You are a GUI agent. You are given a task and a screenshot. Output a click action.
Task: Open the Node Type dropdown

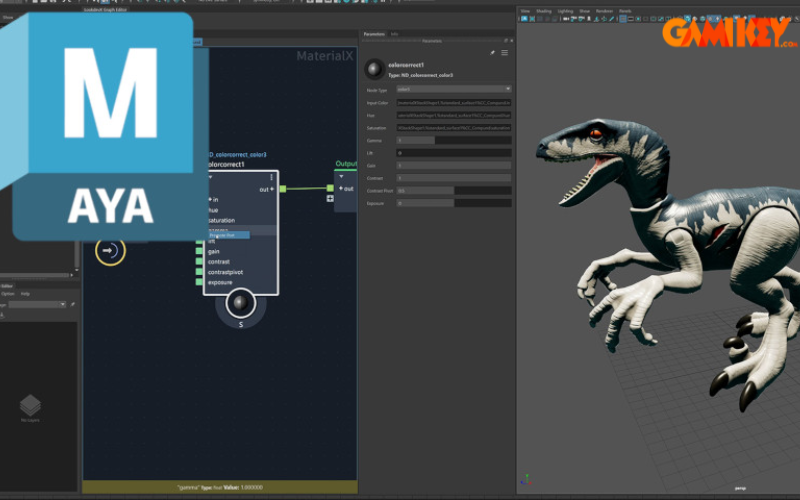tap(454, 89)
